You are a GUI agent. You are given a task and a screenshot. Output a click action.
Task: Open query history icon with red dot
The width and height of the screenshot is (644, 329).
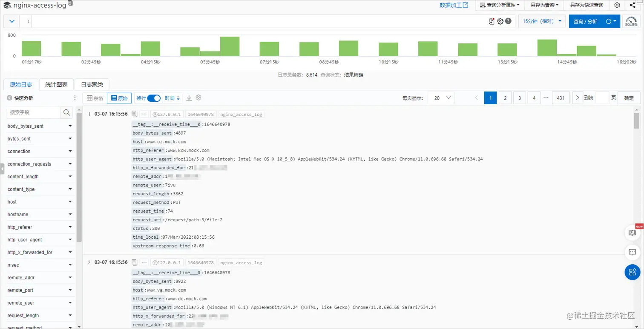pos(492,21)
